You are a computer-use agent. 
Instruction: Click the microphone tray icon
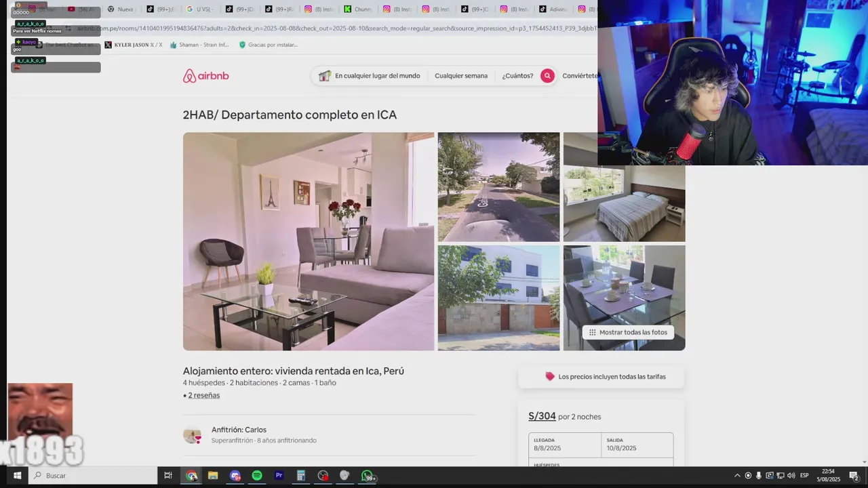(759, 476)
